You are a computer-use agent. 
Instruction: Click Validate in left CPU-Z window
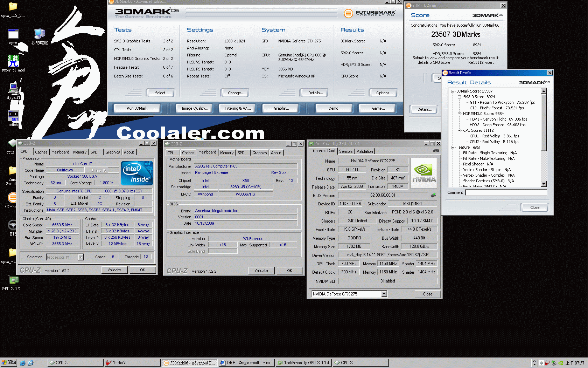pyautogui.click(x=114, y=270)
